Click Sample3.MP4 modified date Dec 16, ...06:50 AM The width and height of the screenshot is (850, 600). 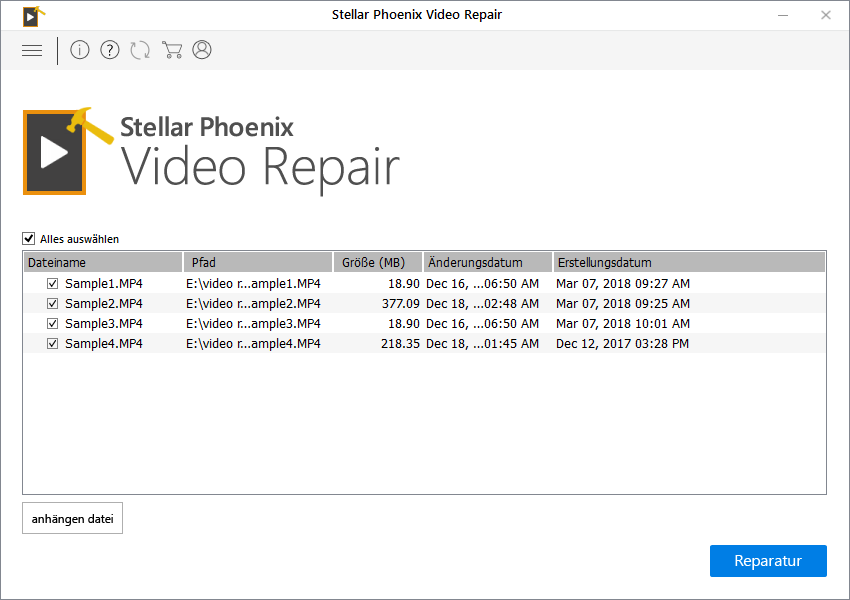click(x=482, y=324)
